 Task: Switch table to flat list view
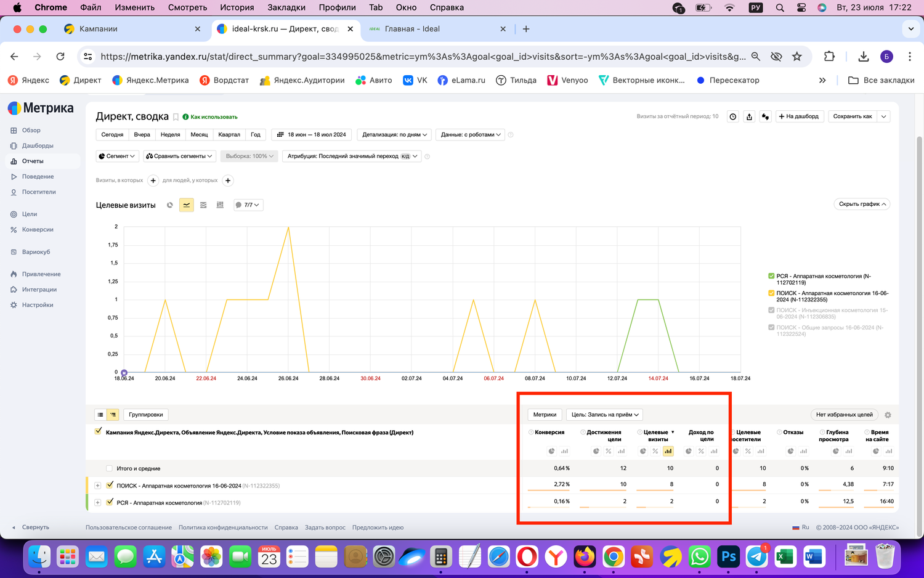(x=100, y=415)
